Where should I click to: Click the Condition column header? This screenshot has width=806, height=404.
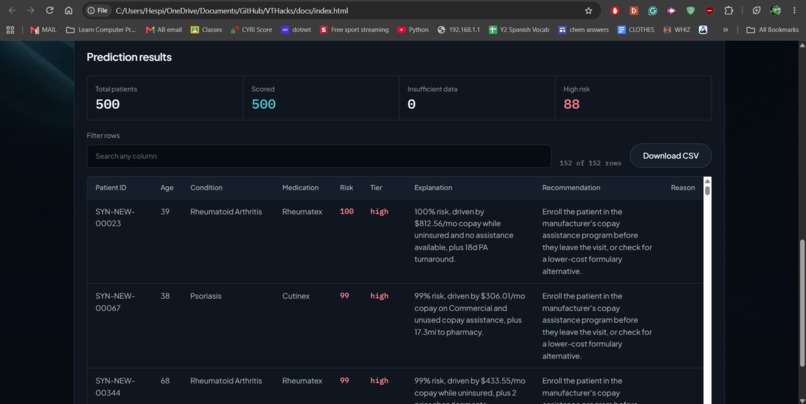206,188
